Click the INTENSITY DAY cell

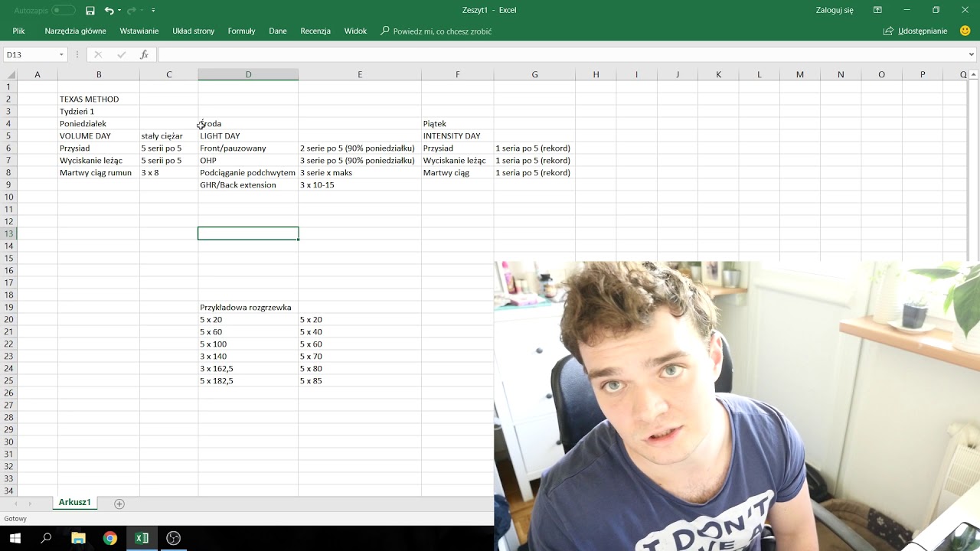458,135
